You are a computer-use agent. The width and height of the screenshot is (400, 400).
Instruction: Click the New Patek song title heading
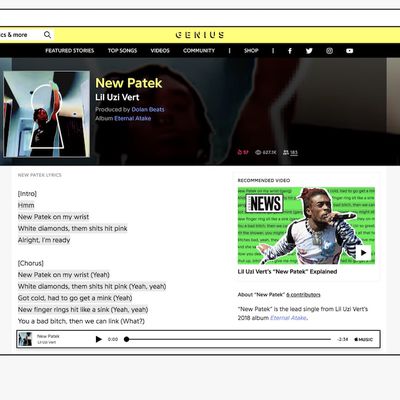pos(129,83)
